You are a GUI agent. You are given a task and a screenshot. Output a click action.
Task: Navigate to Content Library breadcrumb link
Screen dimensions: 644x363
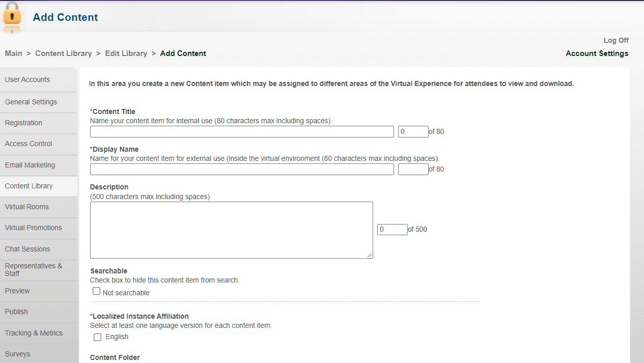pos(64,53)
